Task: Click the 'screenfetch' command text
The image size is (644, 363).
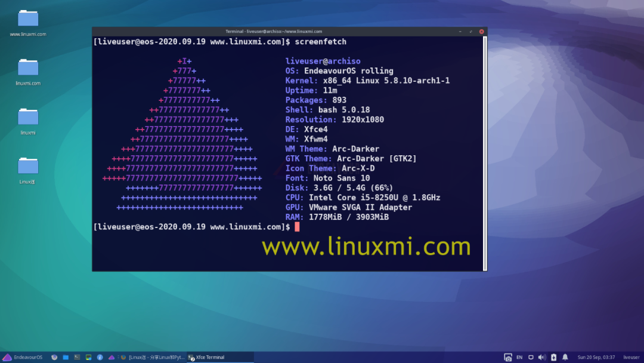Action: 320,42
